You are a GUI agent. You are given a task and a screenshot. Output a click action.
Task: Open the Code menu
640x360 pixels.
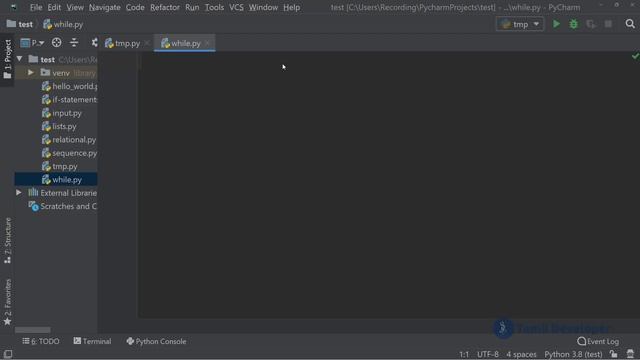pyautogui.click(x=135, y=7)
